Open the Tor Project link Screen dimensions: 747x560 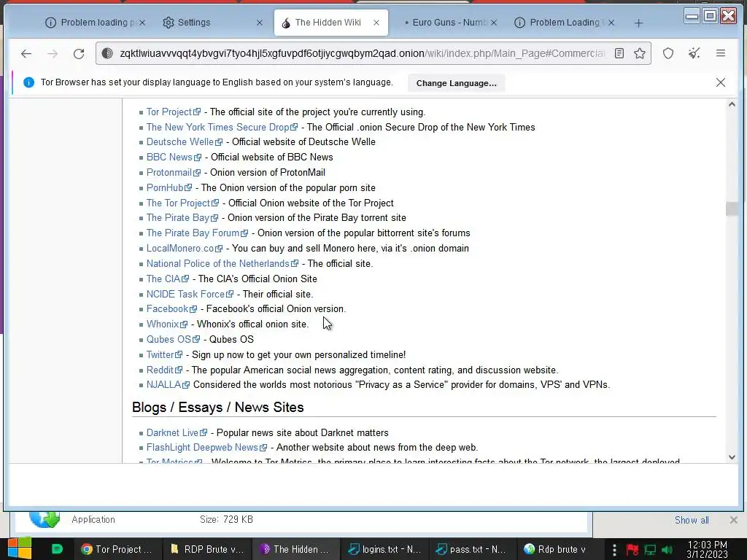174,112
